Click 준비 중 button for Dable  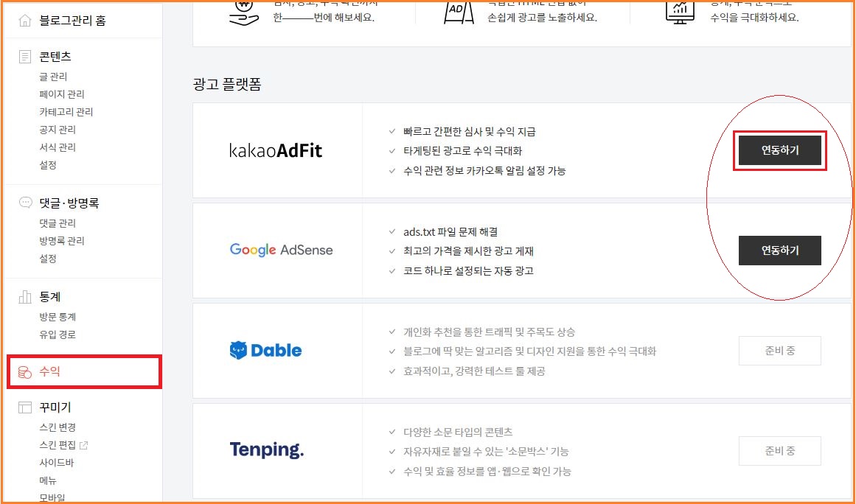(779, 351)
